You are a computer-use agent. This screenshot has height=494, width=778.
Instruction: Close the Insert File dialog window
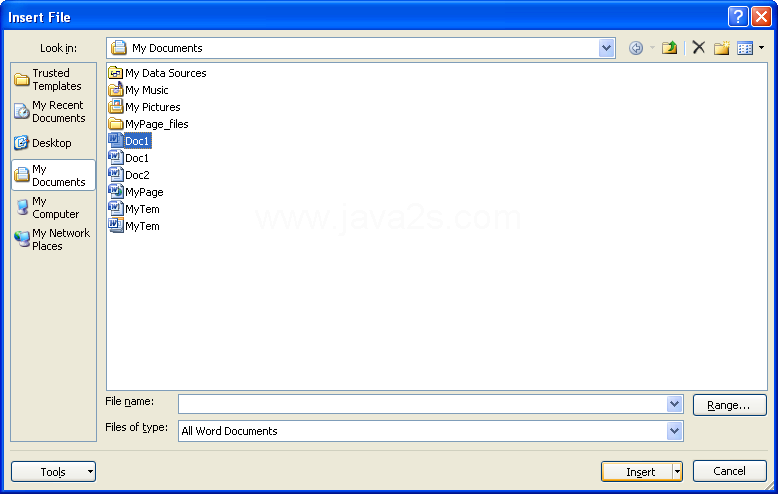point(761,17)
